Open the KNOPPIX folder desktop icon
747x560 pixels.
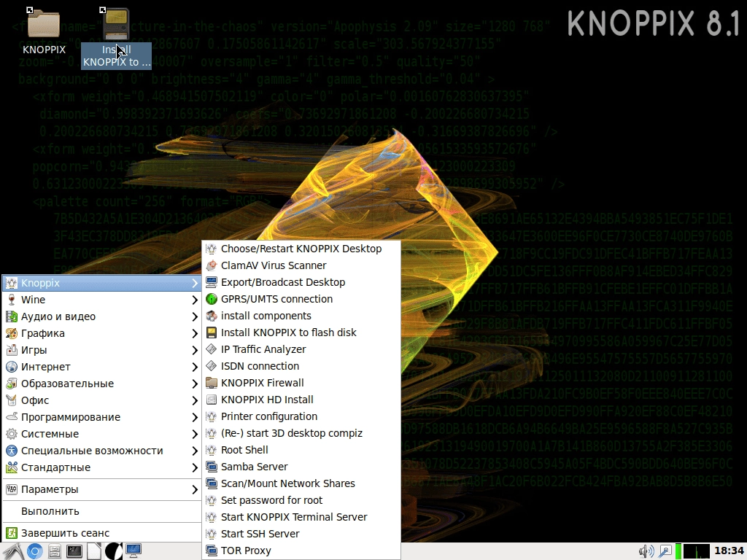[x=44, y=31]
